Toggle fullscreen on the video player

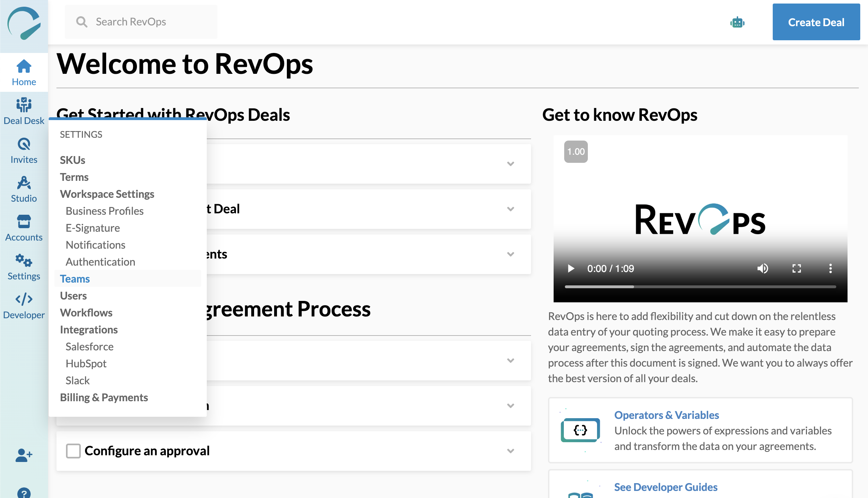coord(796,269)
